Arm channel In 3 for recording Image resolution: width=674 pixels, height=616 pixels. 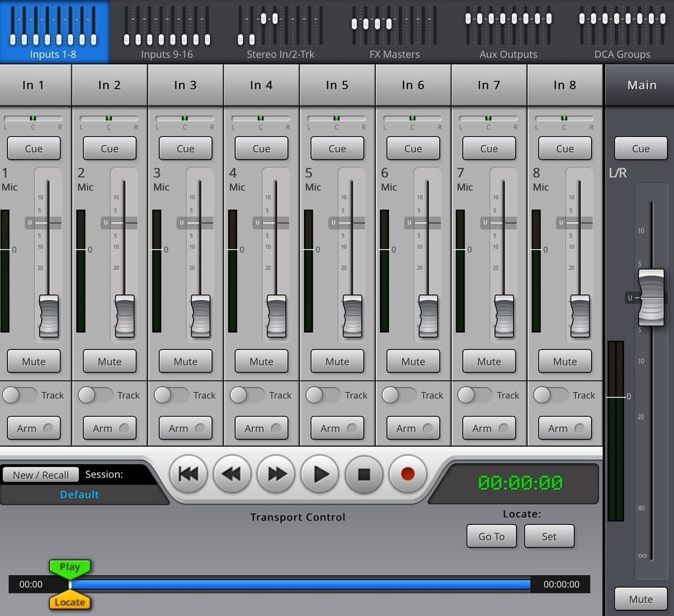pyautogui.click(x=185, y=428)
